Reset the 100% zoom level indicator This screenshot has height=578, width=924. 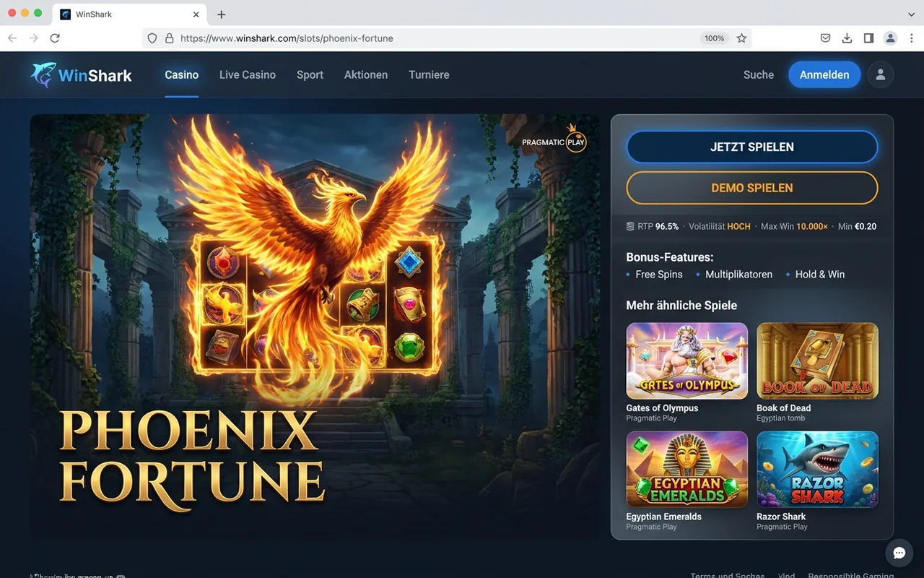(x=714, y=38)
